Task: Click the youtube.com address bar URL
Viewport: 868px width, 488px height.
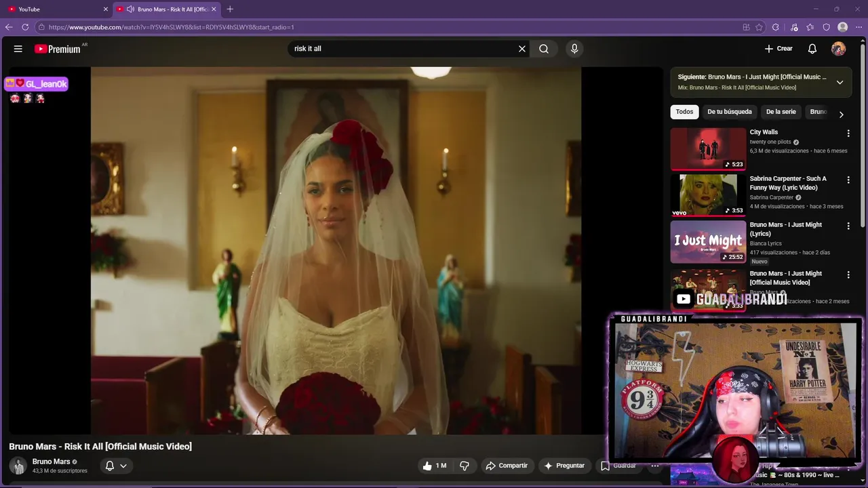Action: pos(171,27)
